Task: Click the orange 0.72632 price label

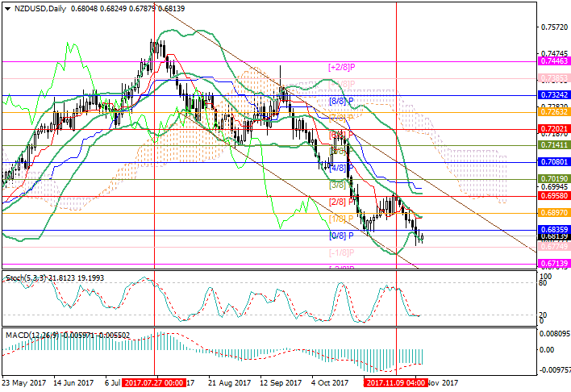Action: click(554, 112)
